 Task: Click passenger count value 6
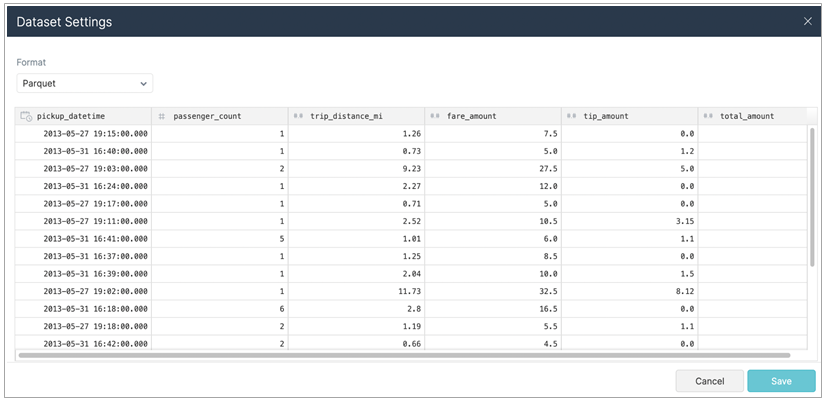pyautogui.click(x=282, y=309)
